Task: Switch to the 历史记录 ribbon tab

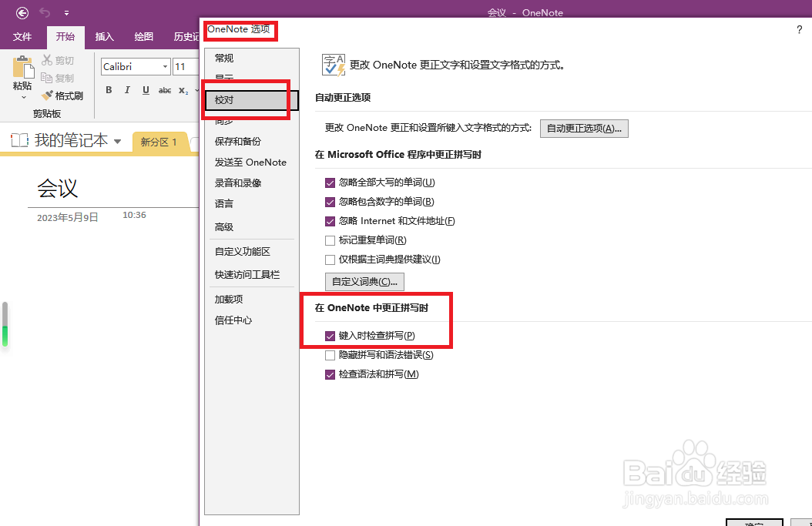Action: (x=186, y=37)
